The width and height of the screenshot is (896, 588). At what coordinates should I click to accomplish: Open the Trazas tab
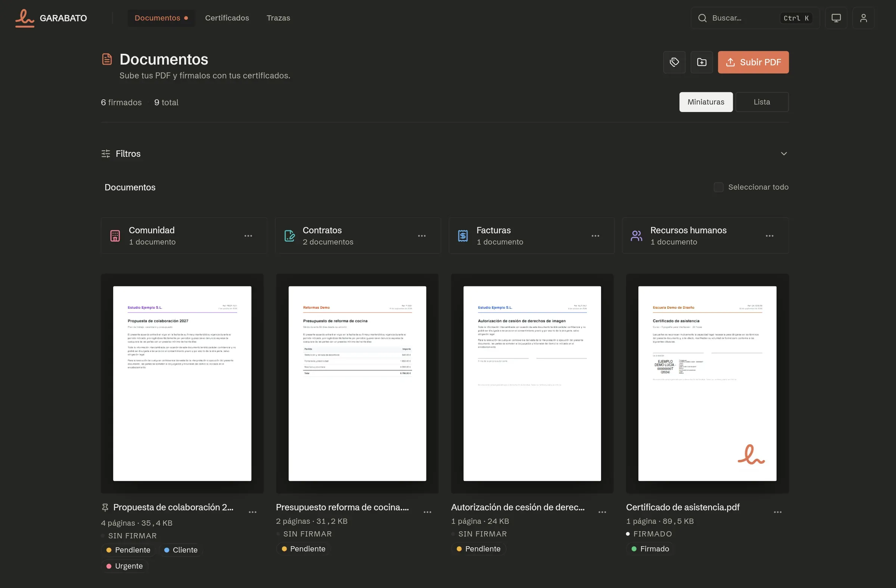[x=278, y=18]
